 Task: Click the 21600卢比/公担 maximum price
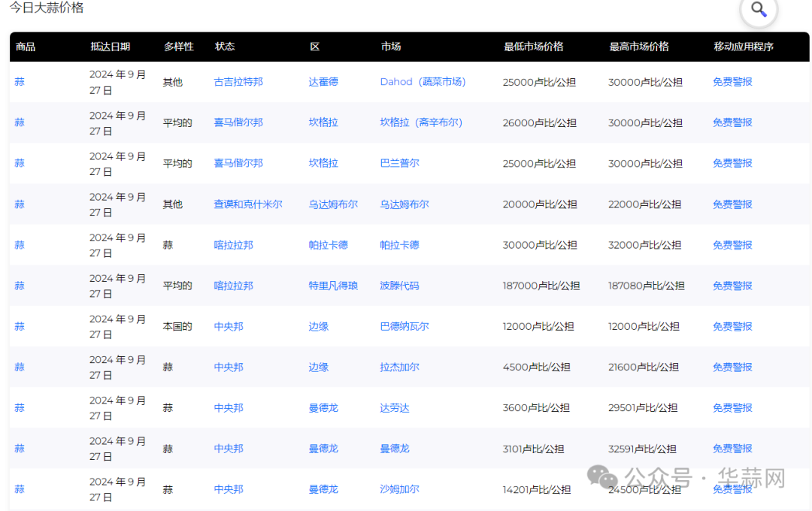[644, 367]
